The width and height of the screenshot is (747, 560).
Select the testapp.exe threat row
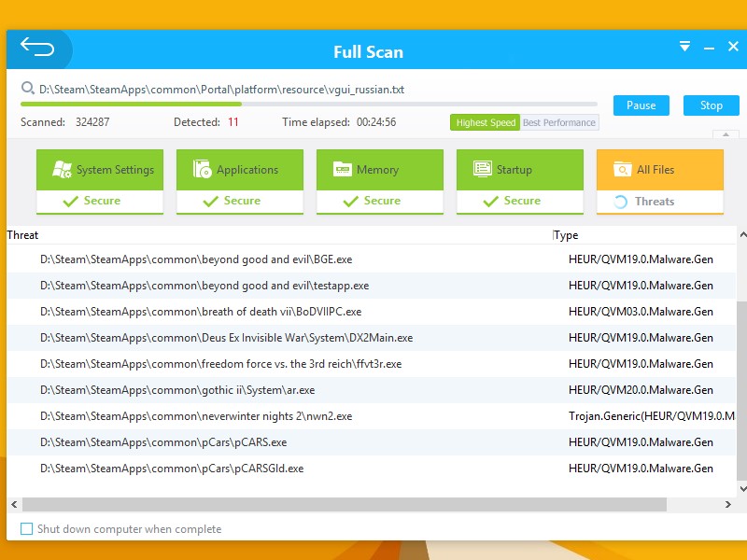(x=372, y=286)
